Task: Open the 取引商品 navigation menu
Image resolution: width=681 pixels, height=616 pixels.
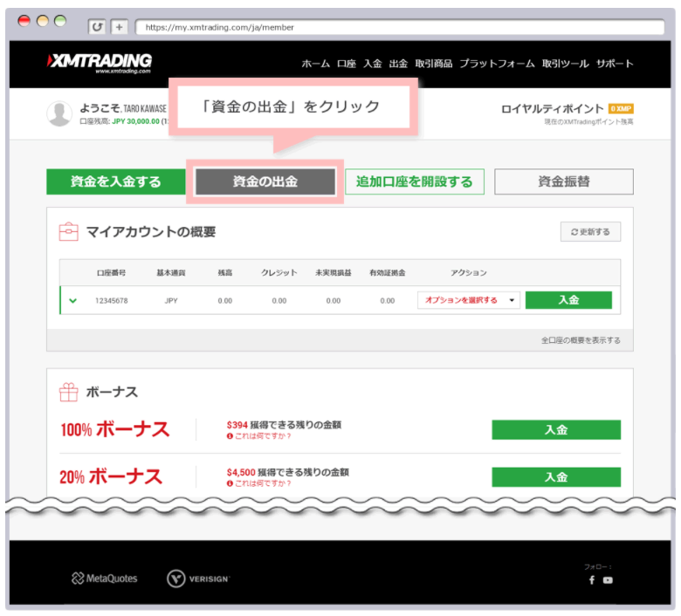Action: [434, 64]
